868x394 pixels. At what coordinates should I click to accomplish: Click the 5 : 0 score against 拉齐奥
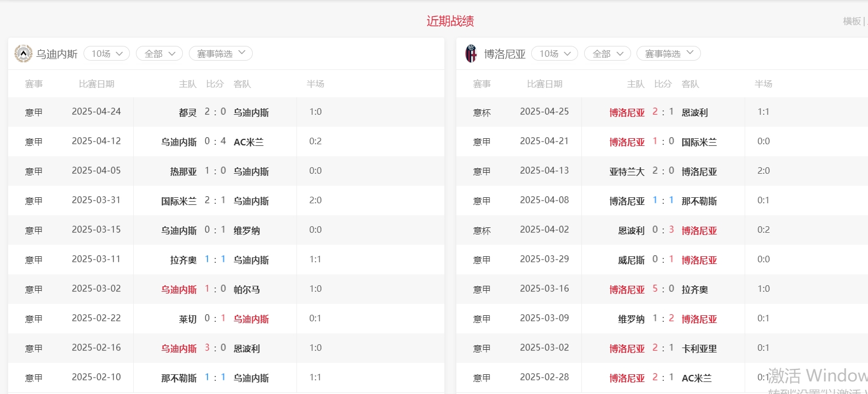[663, 289]
